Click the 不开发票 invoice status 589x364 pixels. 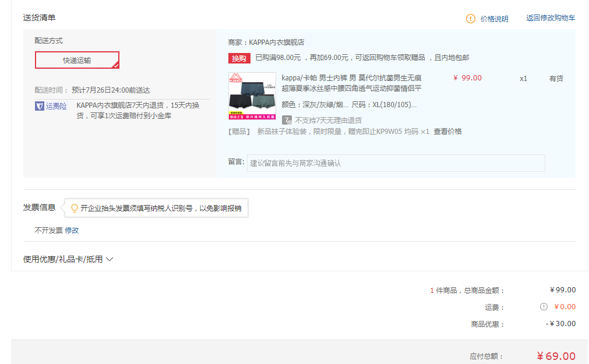coord(48,230)
